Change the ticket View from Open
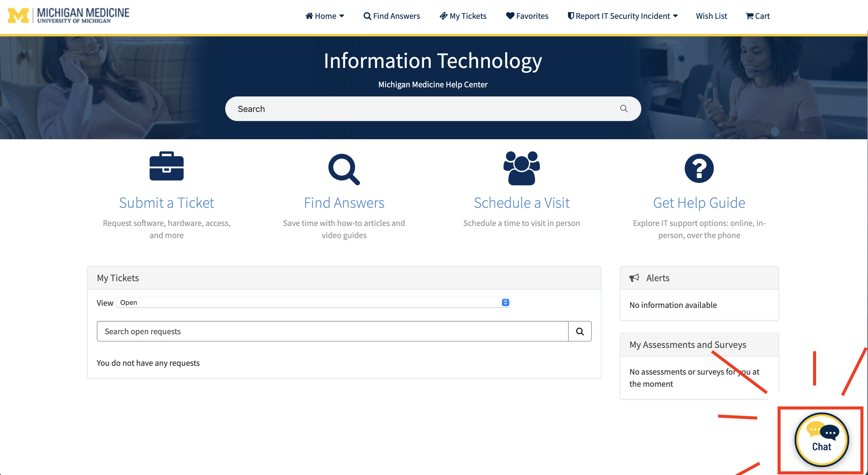This screenshot has width=868, height=475. [x=504, y=302]
